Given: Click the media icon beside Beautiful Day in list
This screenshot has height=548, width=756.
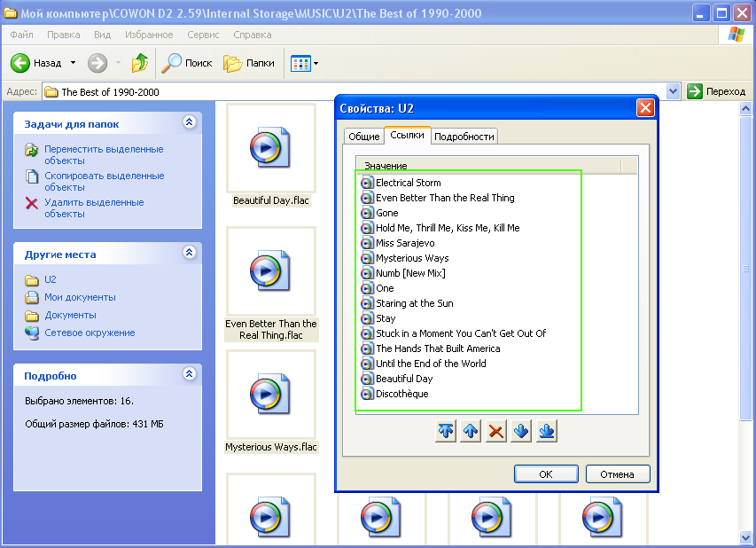Looking at the screenshot, I should 367,379.
